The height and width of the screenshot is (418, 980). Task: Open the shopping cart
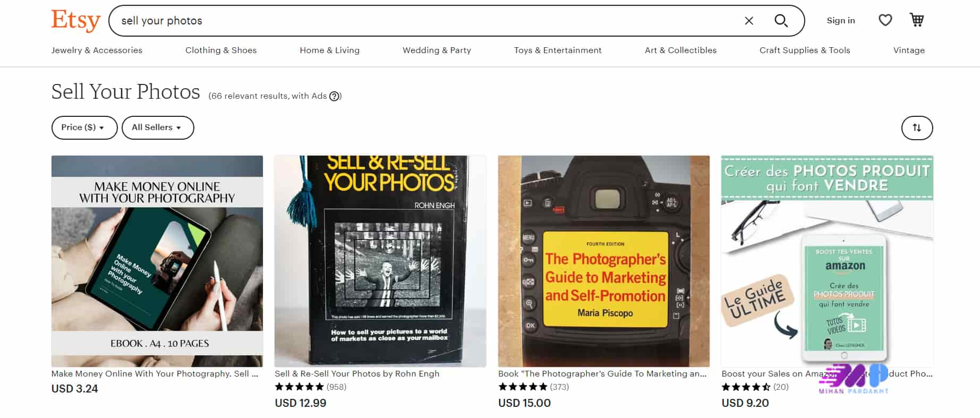(x=917, y=20)
